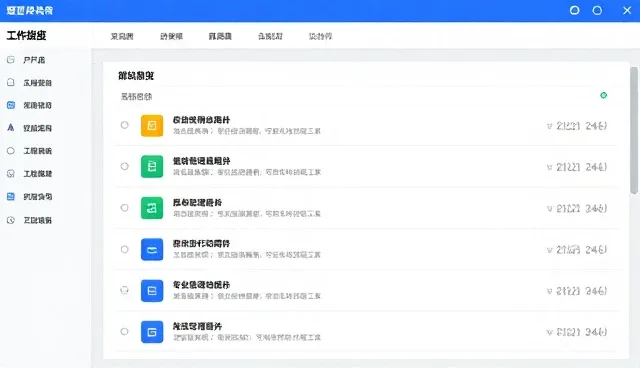Open the sidebar label beside the A icon

coord(37,128)
